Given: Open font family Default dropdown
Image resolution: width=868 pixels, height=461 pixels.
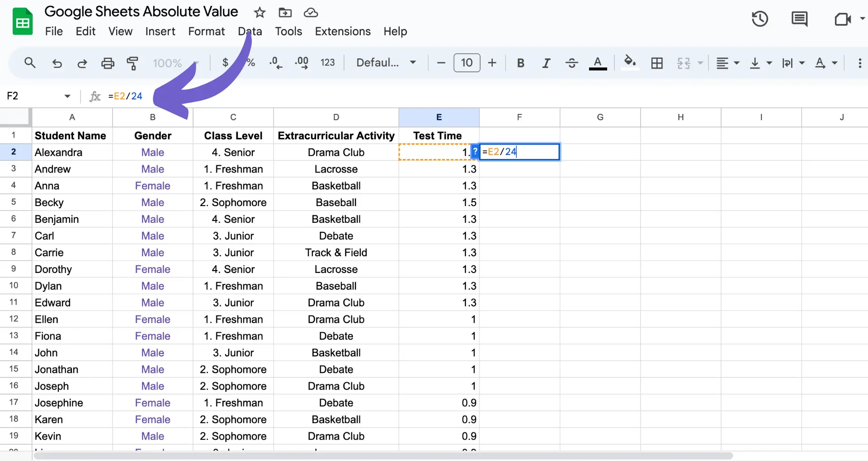Looking at the screenshot, I should click(386, 62).
